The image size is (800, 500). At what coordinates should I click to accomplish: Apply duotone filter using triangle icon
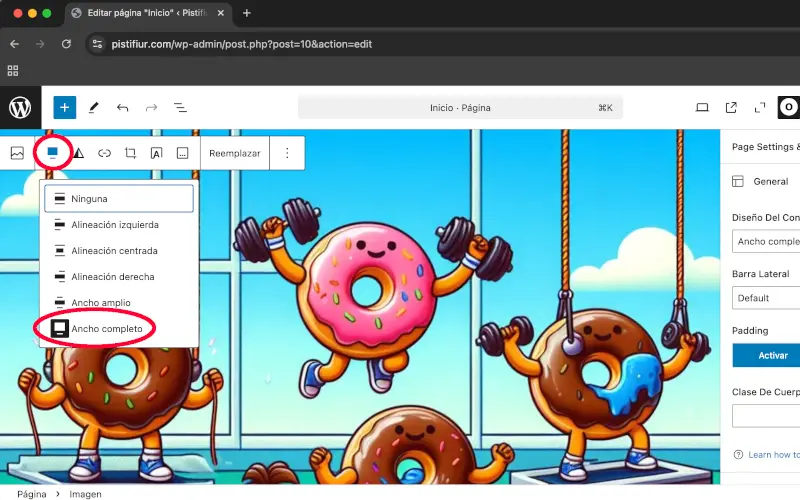(x=79, y=153)
